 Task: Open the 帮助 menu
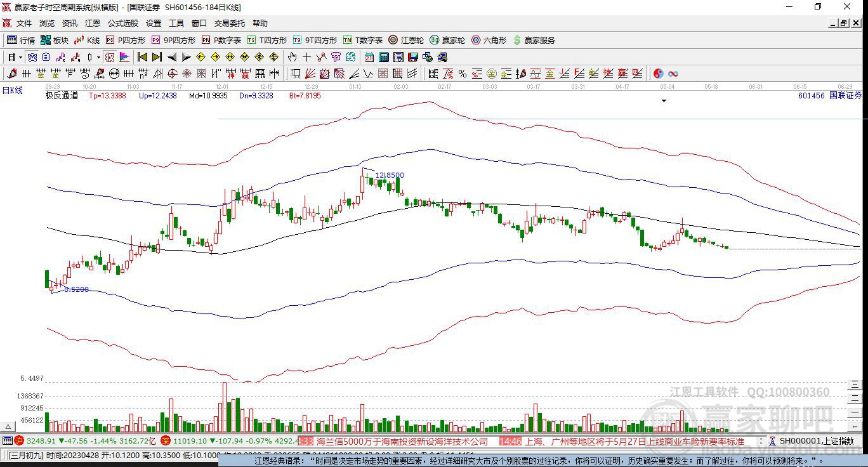[260, 23]
